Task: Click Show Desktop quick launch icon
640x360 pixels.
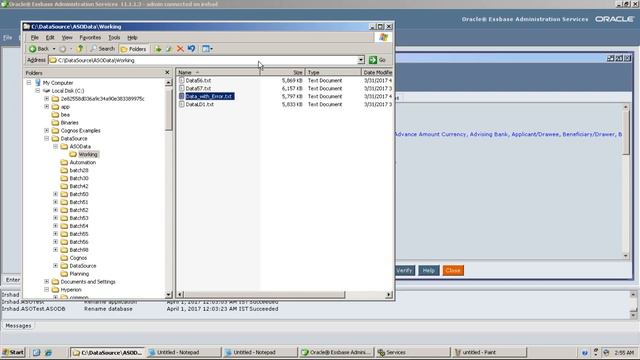Action: click(x=36, y=352)
